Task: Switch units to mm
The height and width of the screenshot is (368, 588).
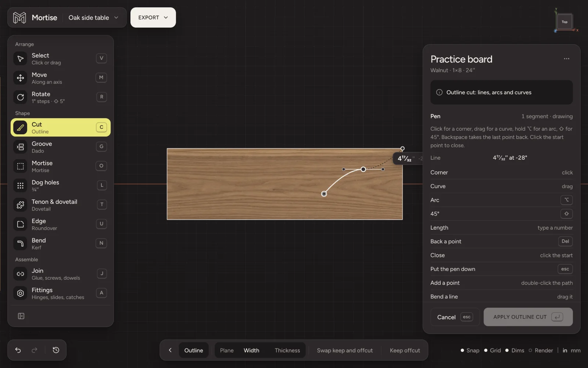Action: pyautogui.click(x=576, y=350)
